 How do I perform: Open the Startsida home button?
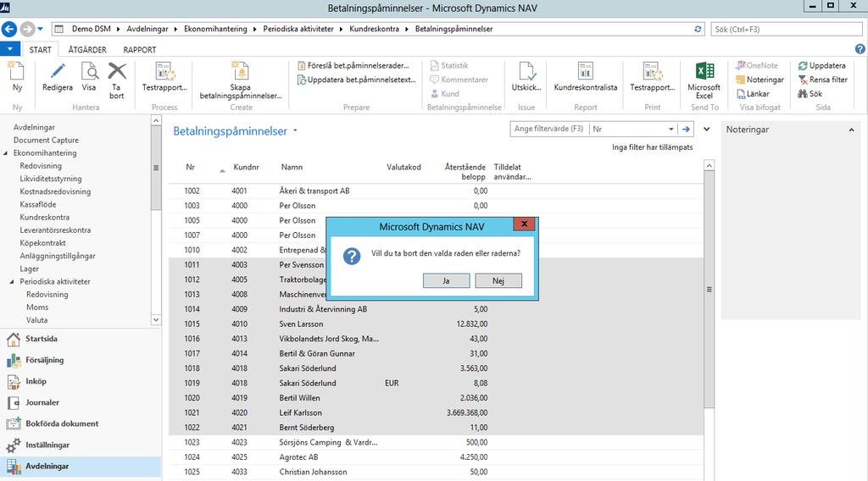(x=81, y=339)
